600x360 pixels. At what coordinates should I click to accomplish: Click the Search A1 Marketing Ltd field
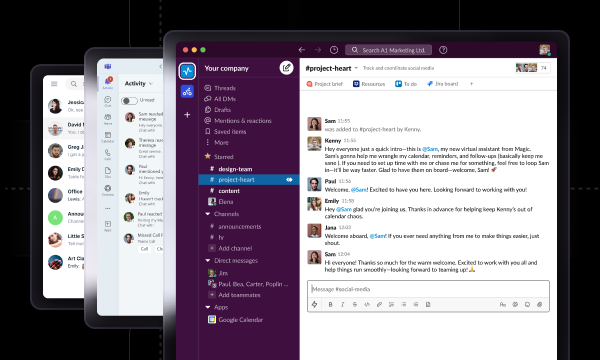388,50
